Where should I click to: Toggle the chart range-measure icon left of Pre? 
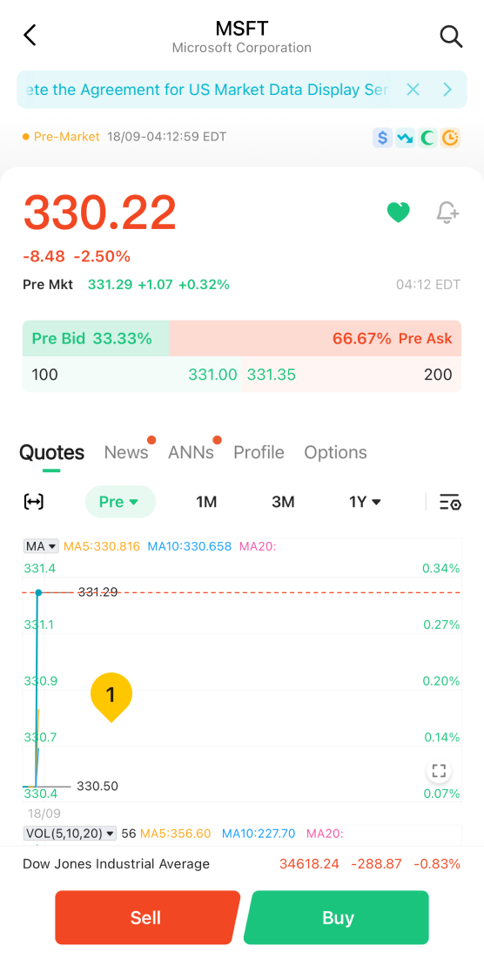pos(34,502)
